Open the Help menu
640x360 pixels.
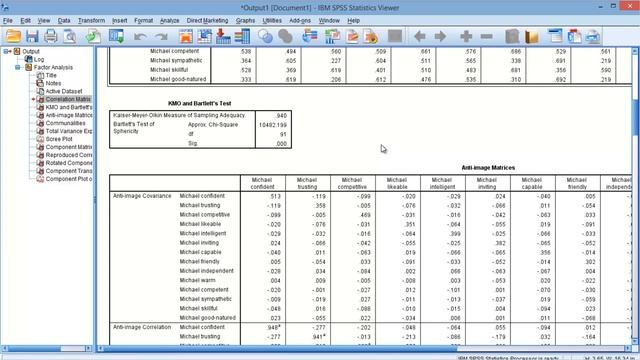(353, 20)
